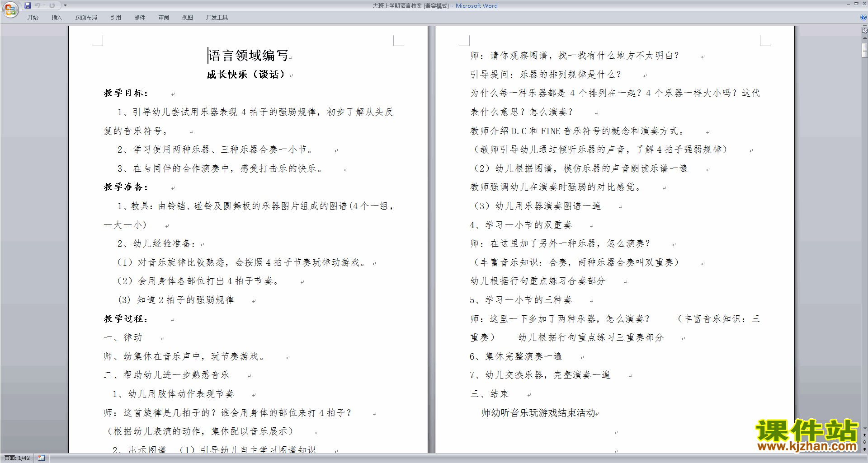Click the title 语言领域编写
The width and height of the screenshot is (868, 463).
tap(248, 56)
